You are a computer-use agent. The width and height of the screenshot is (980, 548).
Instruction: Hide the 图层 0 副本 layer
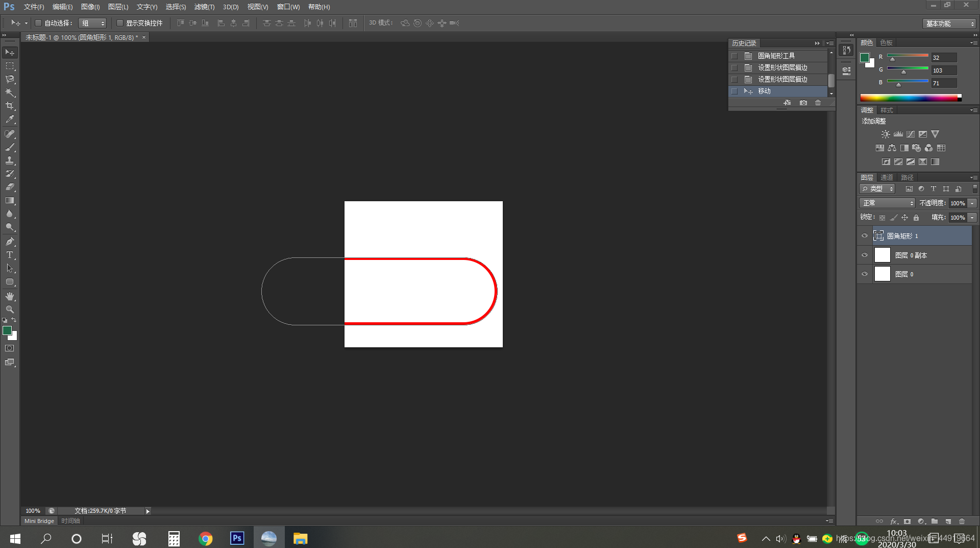coord(865,255)
